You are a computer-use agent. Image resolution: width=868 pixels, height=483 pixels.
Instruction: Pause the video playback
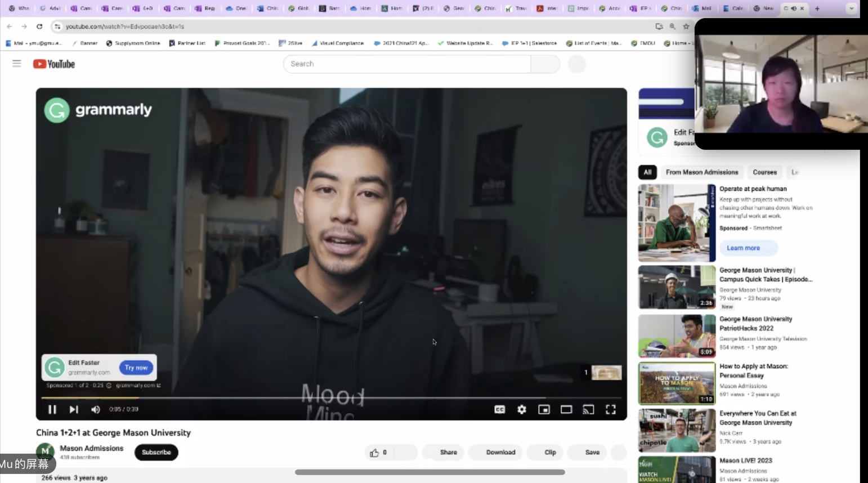tap(52, 409)
